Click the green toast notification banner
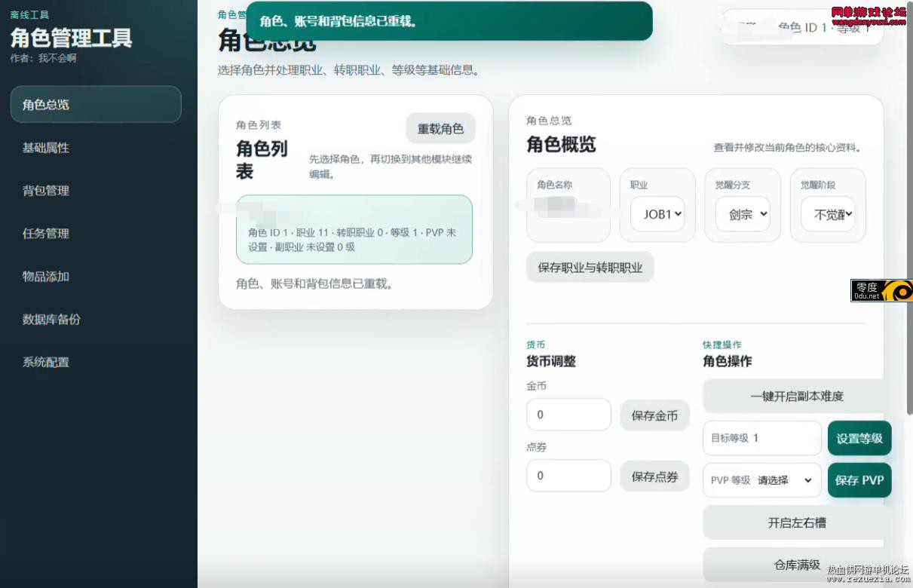 [x=449, y=21]
